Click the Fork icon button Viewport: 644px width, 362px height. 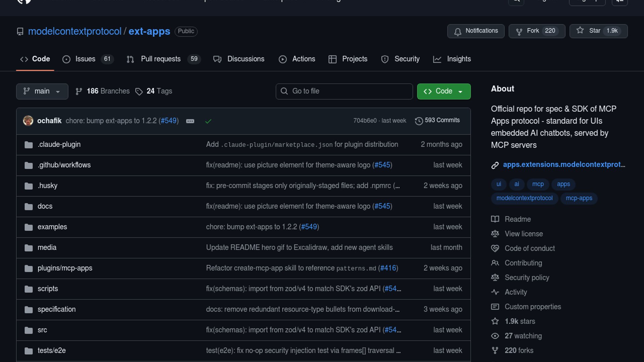(519, 32)
